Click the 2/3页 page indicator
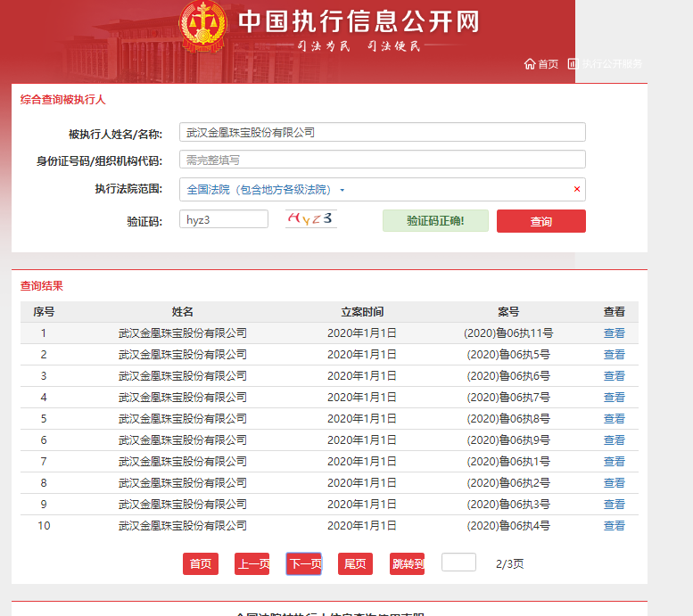 pyautogui.click(x=509, y=564)
